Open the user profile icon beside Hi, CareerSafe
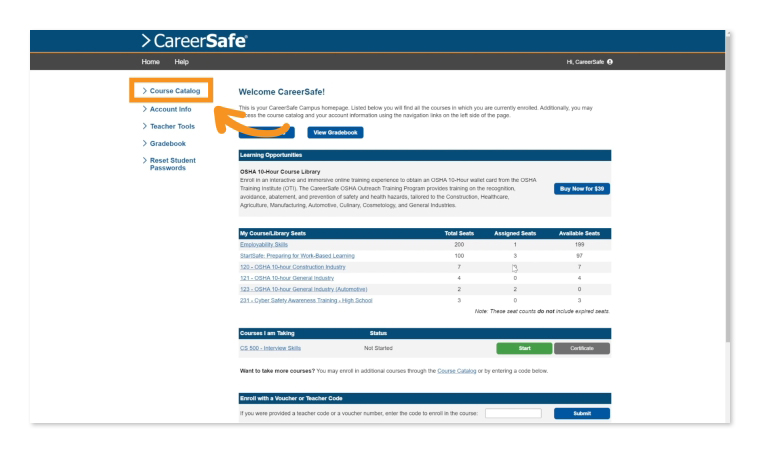 610,62
